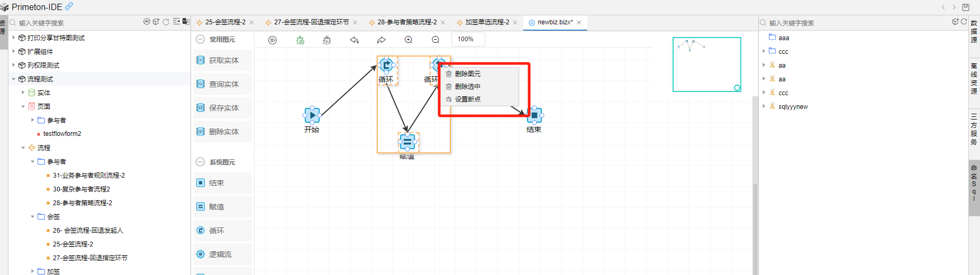The image size is (980, 275).
Task: Click the run flow play icon
Action: click(273, 40)
